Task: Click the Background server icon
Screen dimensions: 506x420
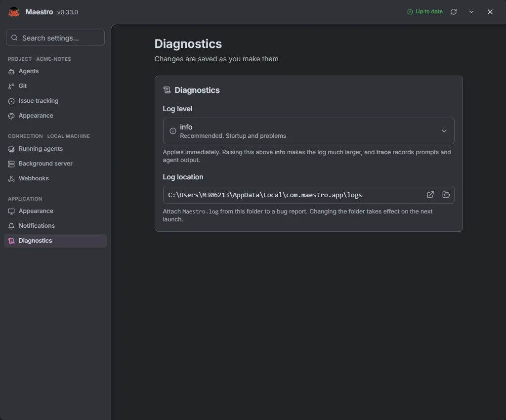Action: click(11, 164)
